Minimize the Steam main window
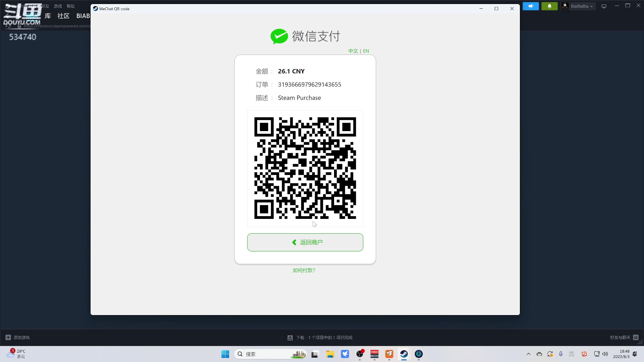 [x=617, y=6]
